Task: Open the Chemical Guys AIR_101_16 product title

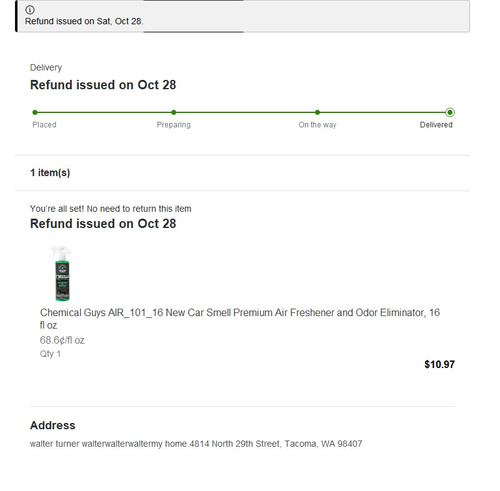Action: (240, 319)
